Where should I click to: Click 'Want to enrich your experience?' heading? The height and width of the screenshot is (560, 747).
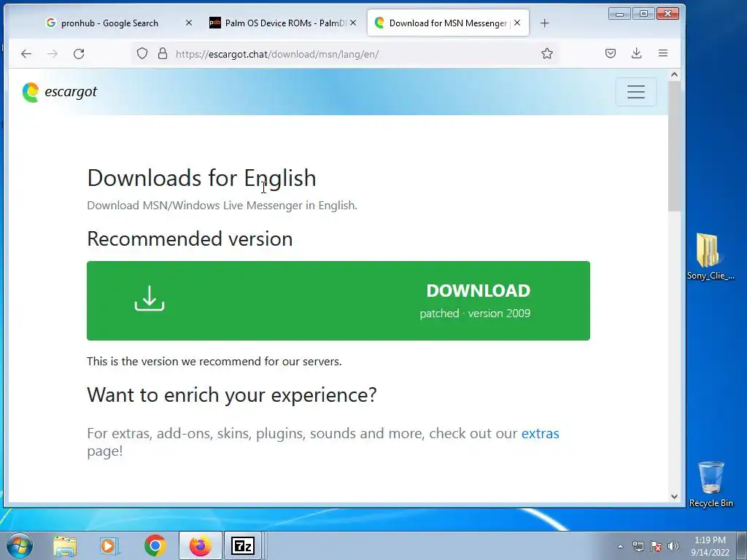[231, 394]
